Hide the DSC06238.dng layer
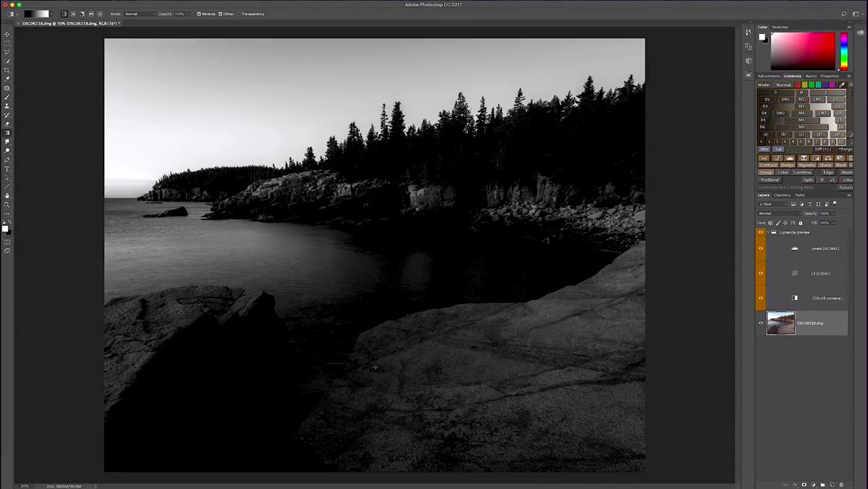The height and width of the screenshot is (489, 868). [x=760, y=323]
